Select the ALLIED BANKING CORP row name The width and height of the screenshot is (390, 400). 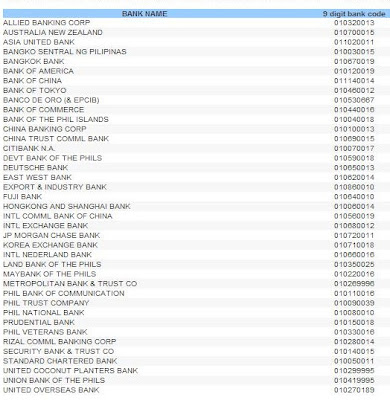[46, 23]
